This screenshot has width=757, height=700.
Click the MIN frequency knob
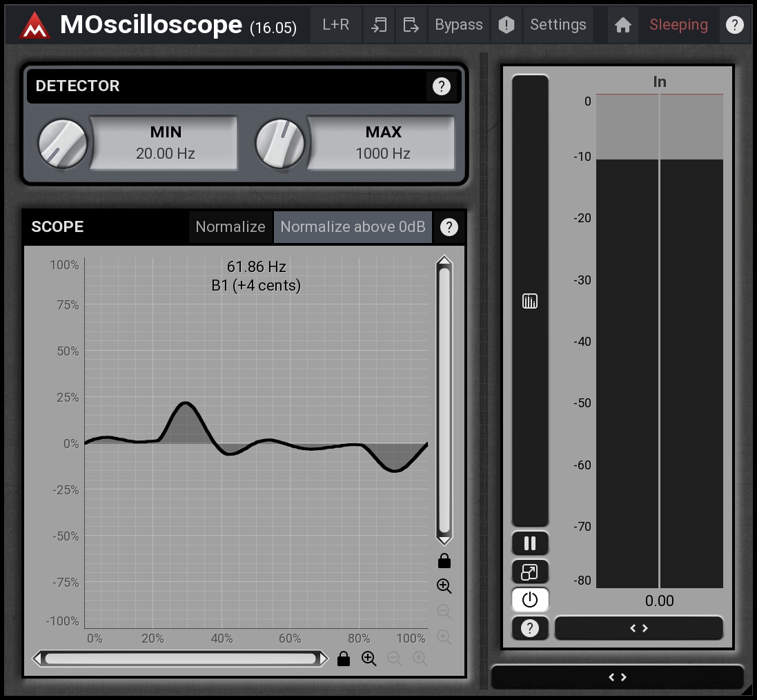coord(62,144)
